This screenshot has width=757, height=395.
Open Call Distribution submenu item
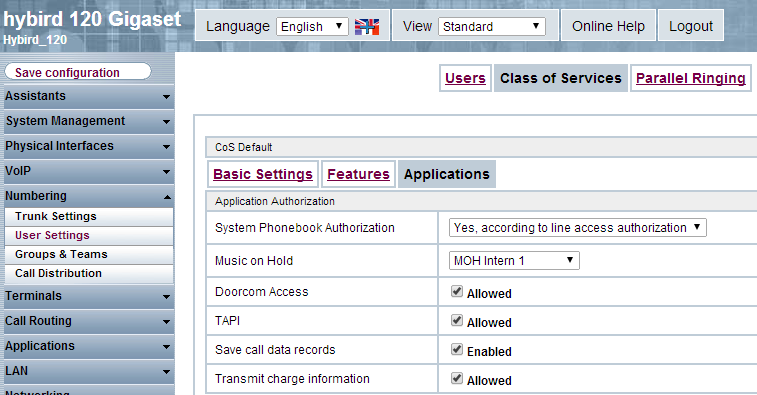point(89,273)
